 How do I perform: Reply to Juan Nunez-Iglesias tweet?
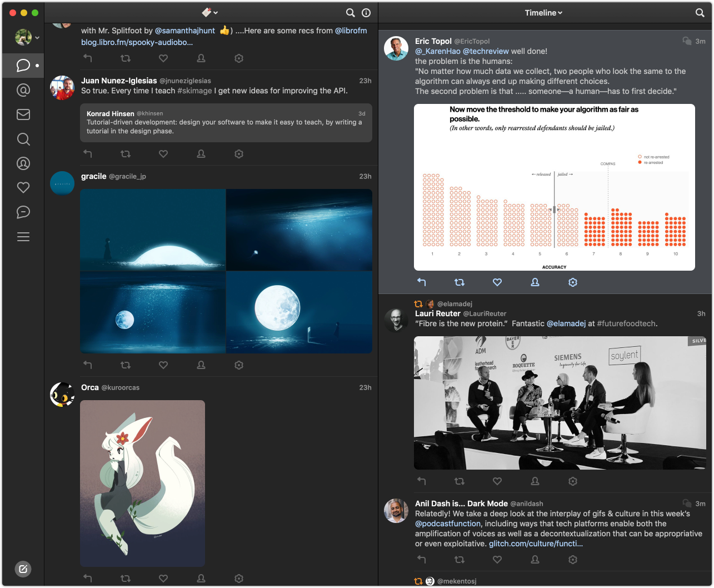(x=88, y=154)
